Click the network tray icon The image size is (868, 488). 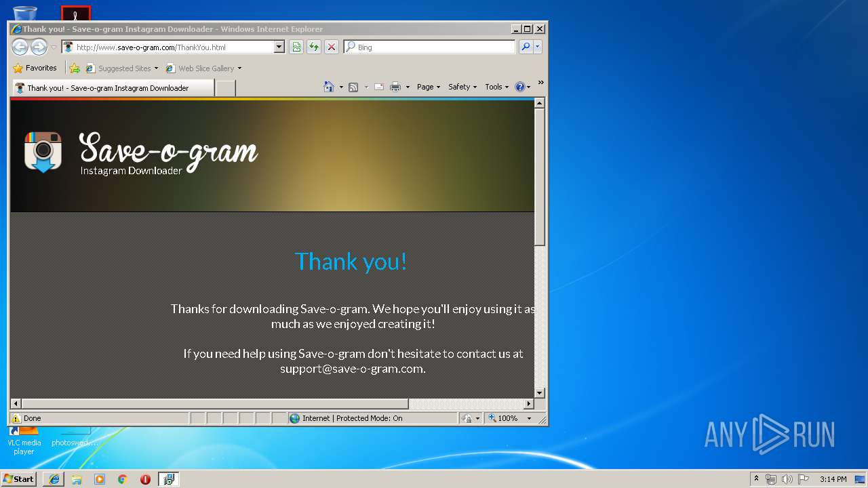(771, 479)
